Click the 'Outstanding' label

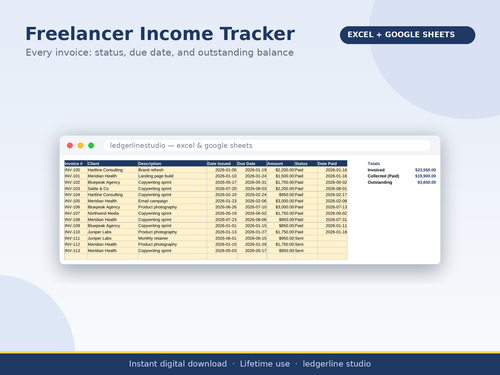380,182
